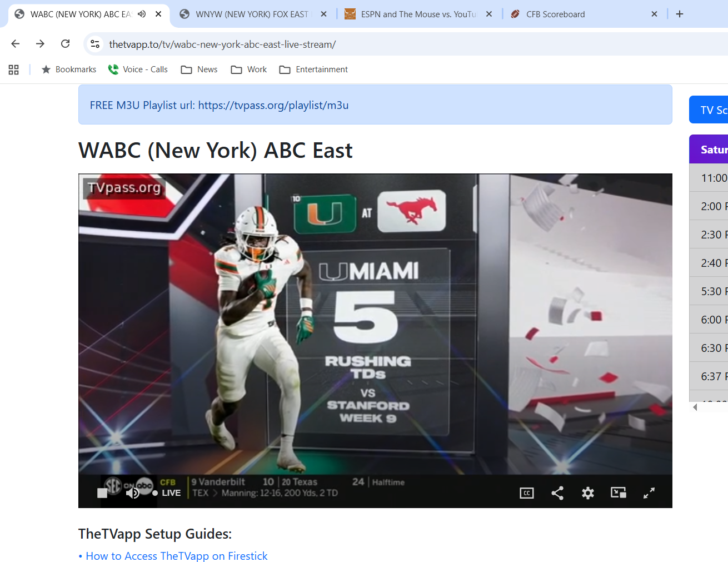Expand the News bookmarks folder
Screen dimensions: 728x562
coord(199,69)
